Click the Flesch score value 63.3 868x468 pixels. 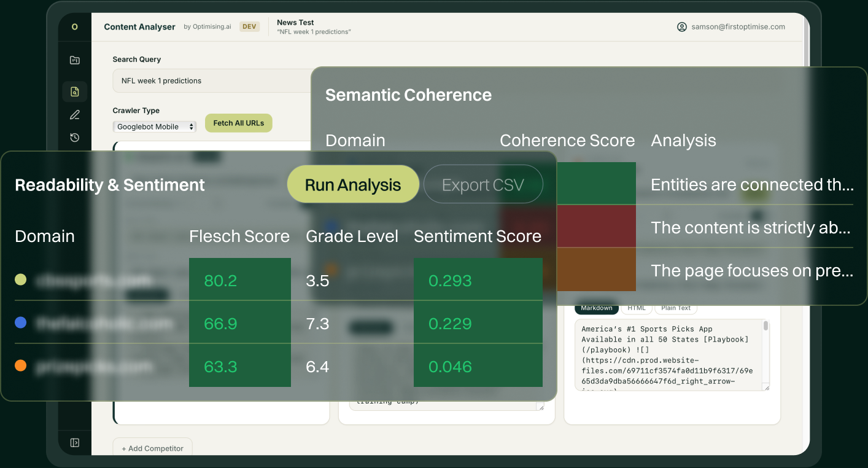click(x=220, y=367)
